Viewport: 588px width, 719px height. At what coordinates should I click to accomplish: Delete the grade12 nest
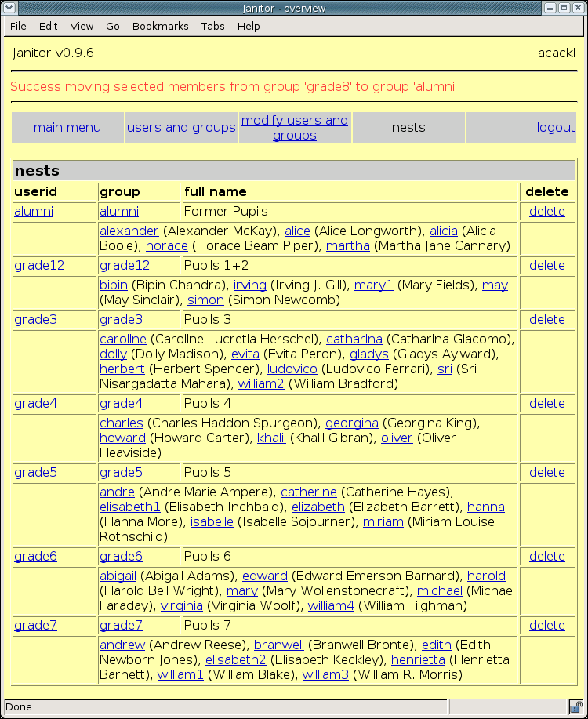pyautogui.click(x=546, y=266)
